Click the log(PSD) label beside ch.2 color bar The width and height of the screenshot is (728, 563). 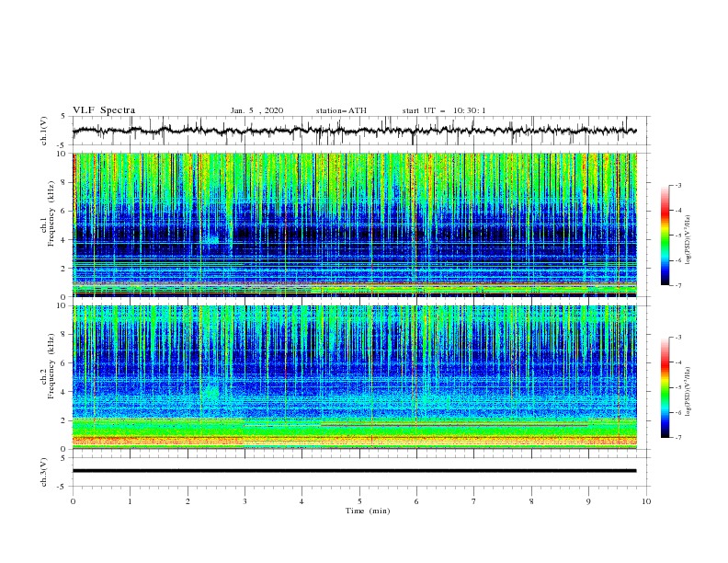click(x=688, y=391)
